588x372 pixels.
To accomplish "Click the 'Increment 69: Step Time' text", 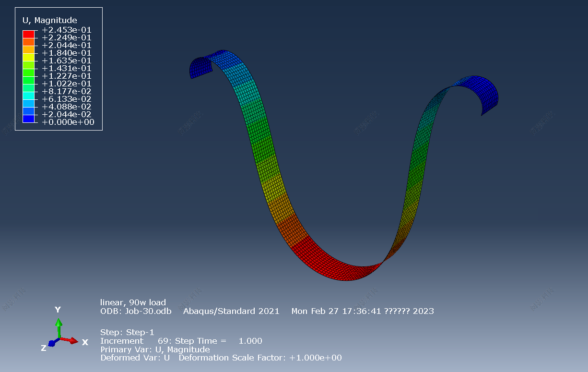I will pos(153,341).
